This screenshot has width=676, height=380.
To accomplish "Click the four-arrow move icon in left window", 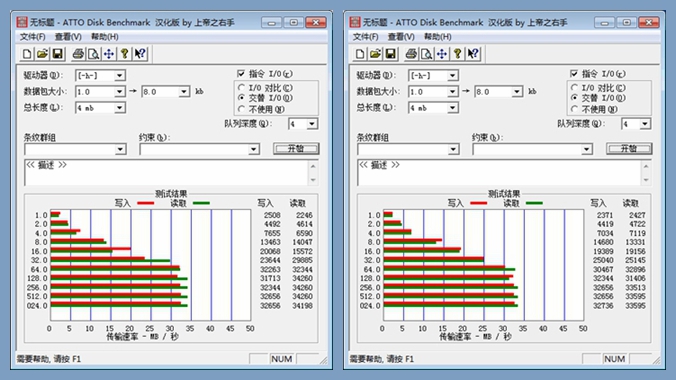I will (x=109, y=54).
